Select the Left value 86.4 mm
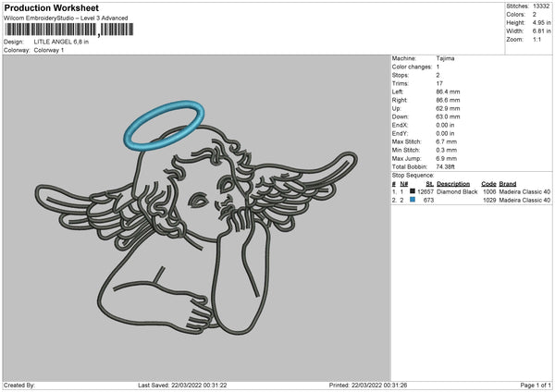555x392 pixels. point(448,92)
